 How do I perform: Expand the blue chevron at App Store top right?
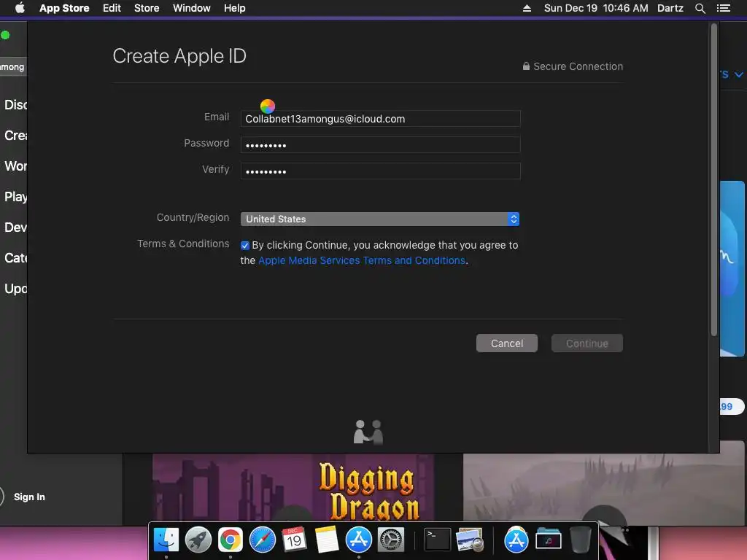point(739,74)
